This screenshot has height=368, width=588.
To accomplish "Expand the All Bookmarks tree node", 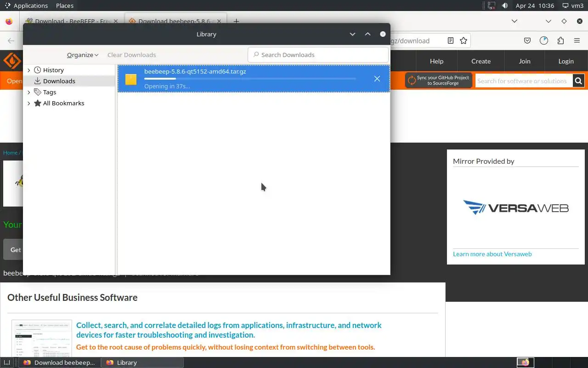I will click(x=29, y=103).
